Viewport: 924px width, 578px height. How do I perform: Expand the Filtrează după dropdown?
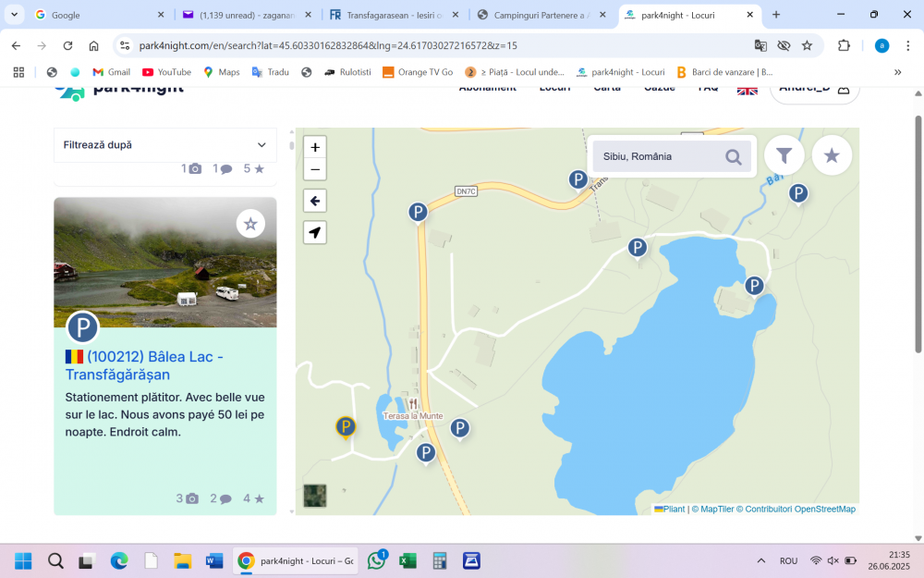tap(164, 145)
